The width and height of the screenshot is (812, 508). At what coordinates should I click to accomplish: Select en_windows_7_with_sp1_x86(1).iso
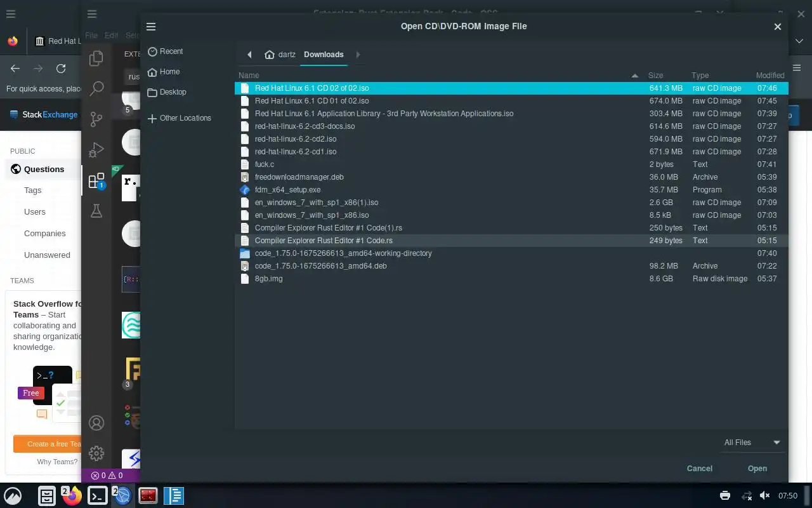(x=511, y=203)
